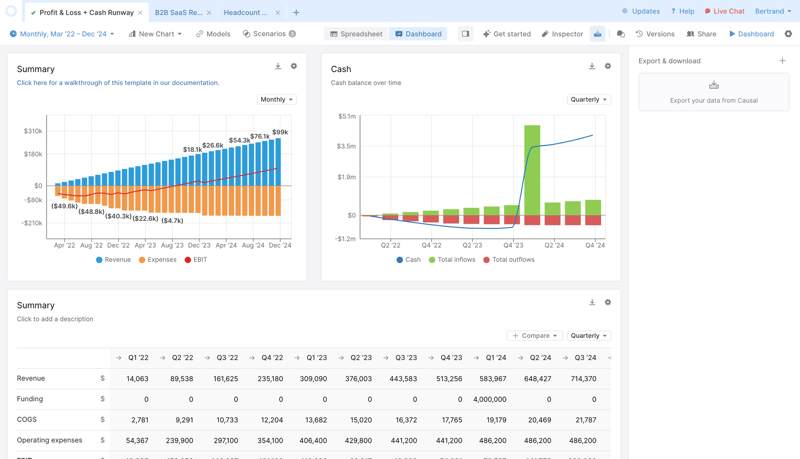Open the Quarterly dropdown on Cash chart
Screen dimensions: 800x459
tap(588, 100)
